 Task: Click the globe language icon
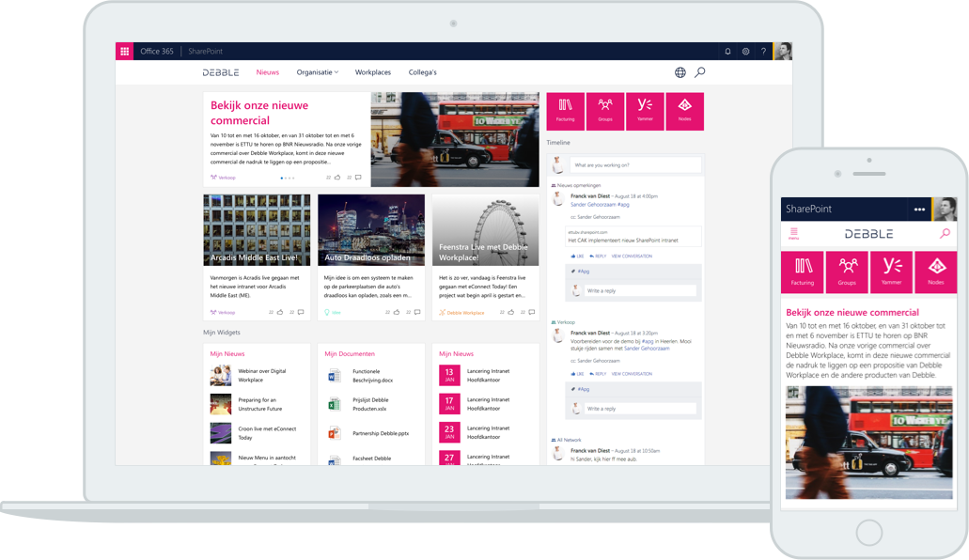[x=680, y=72]
